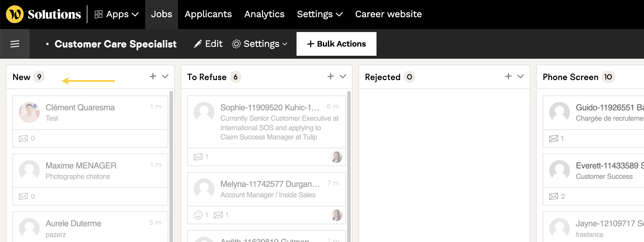Click smiley icon on Melyna Durgan card
This screenshot has width=644, height=242.
pos(198,215)
